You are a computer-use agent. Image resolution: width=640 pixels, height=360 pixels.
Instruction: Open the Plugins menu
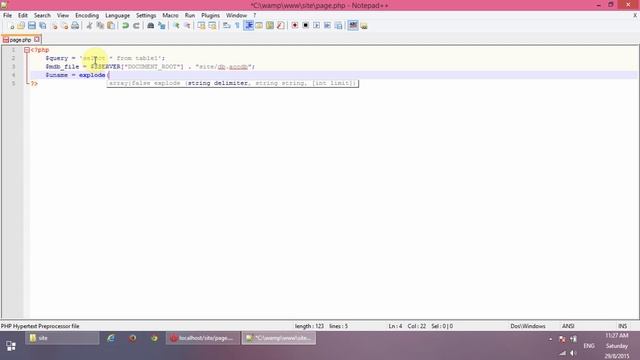[x=210, y=15]
